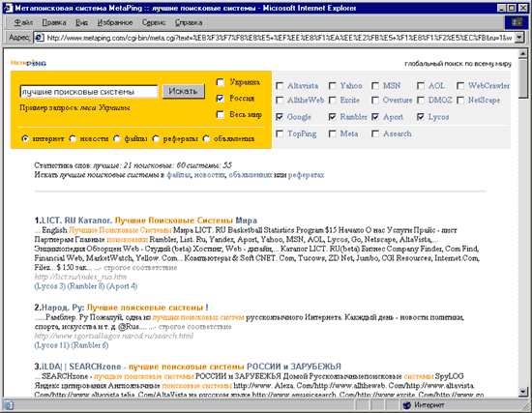Click the status bar page icon

(x=9, y=405)
